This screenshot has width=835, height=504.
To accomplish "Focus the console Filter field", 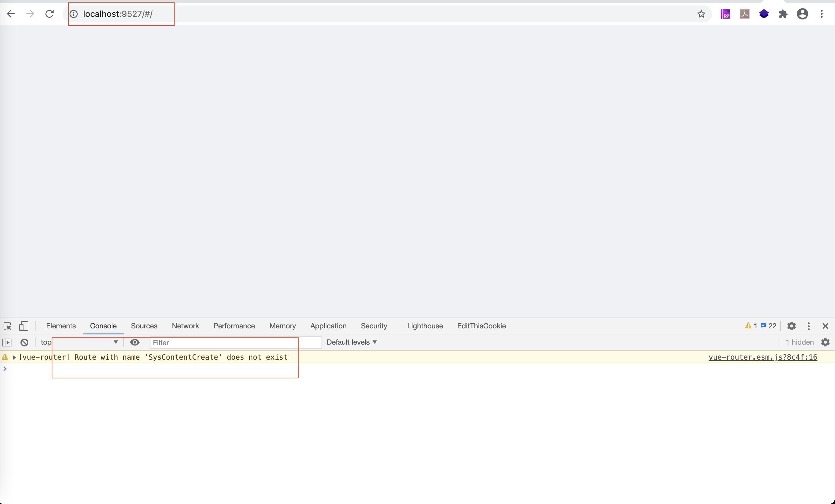I will pos(236,343).
